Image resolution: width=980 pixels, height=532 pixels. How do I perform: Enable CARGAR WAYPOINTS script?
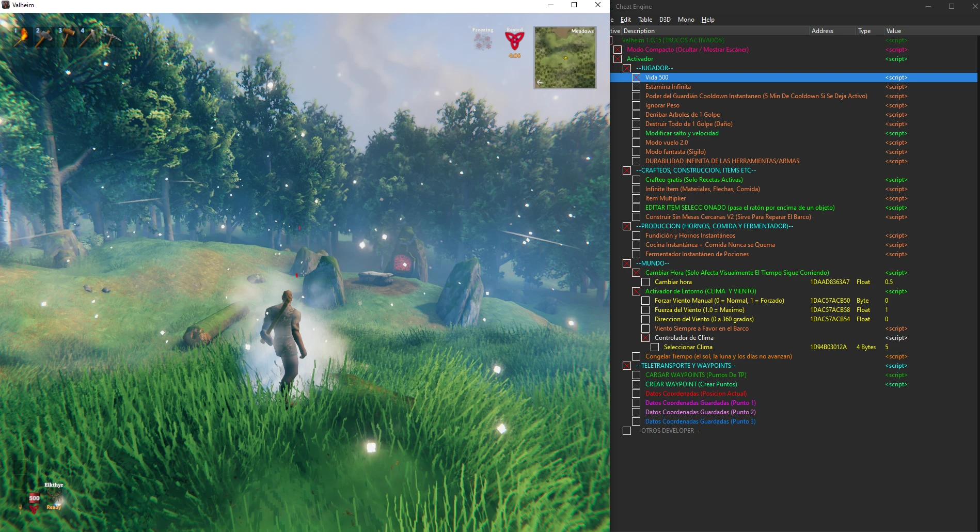[x=636, y=375]
